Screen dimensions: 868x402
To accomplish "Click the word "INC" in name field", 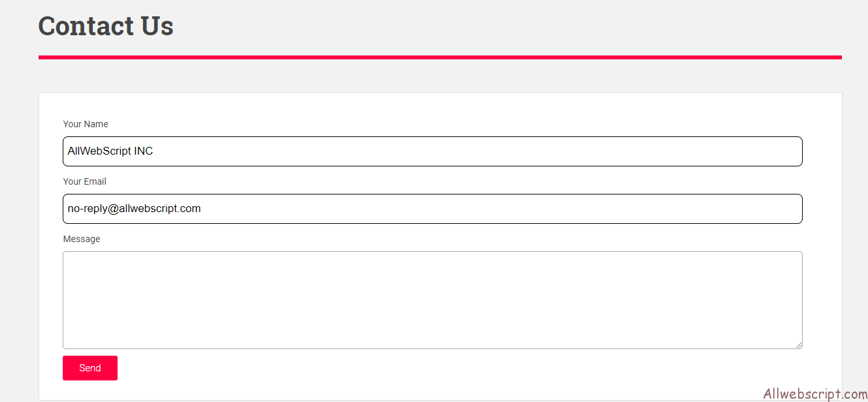I will click(144, 151).
